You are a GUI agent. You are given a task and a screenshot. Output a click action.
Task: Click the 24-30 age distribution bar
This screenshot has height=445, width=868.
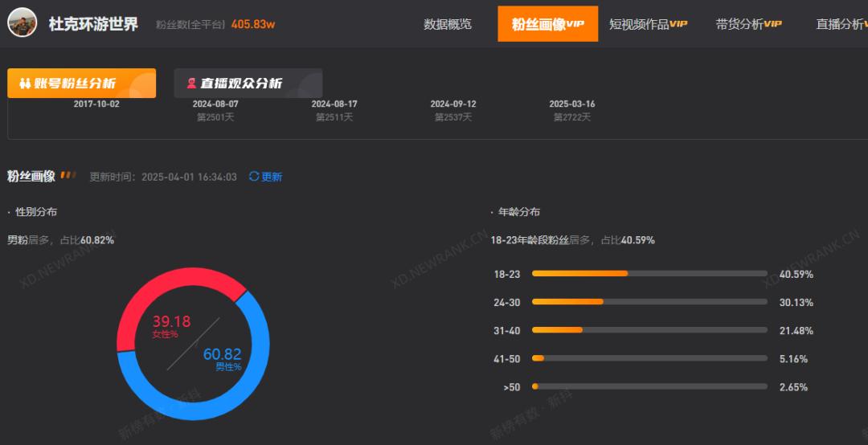coord(649,302)
